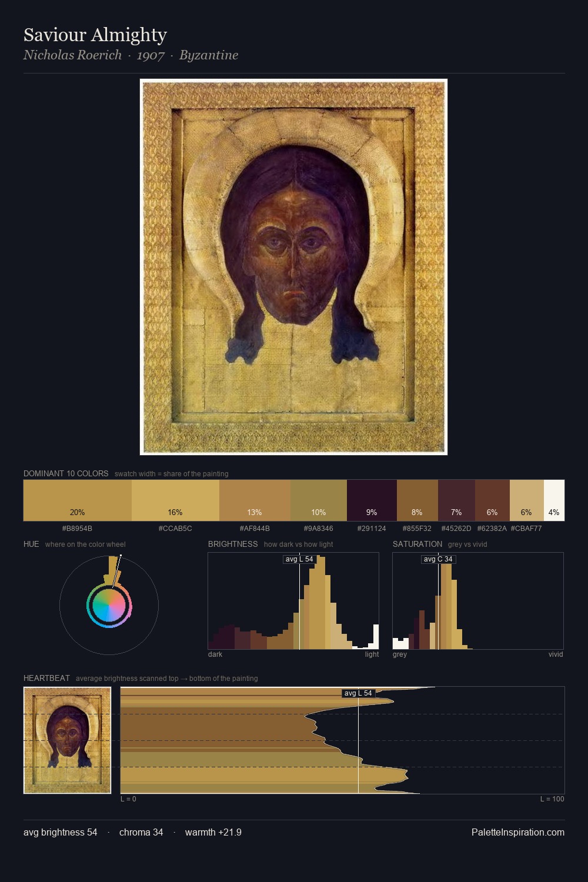
Task: Click the hex code '#855F32' label
Action: [417, 529]
